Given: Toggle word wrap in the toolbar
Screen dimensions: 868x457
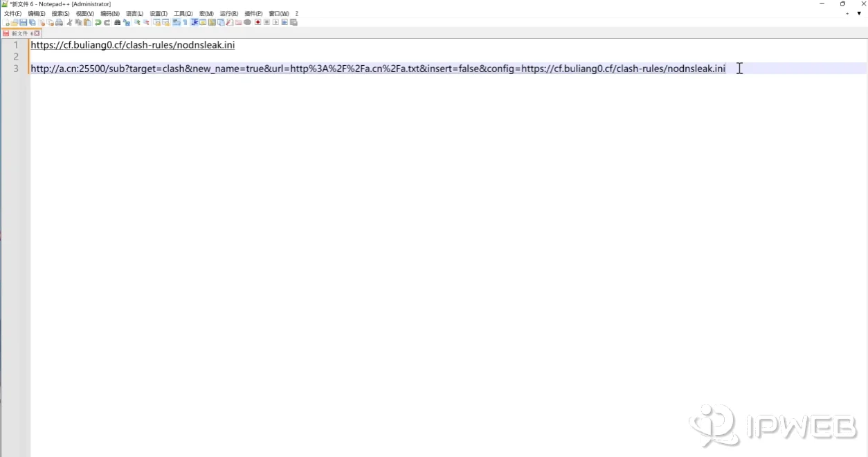Looking at the screenshot, I should [177, 22].
